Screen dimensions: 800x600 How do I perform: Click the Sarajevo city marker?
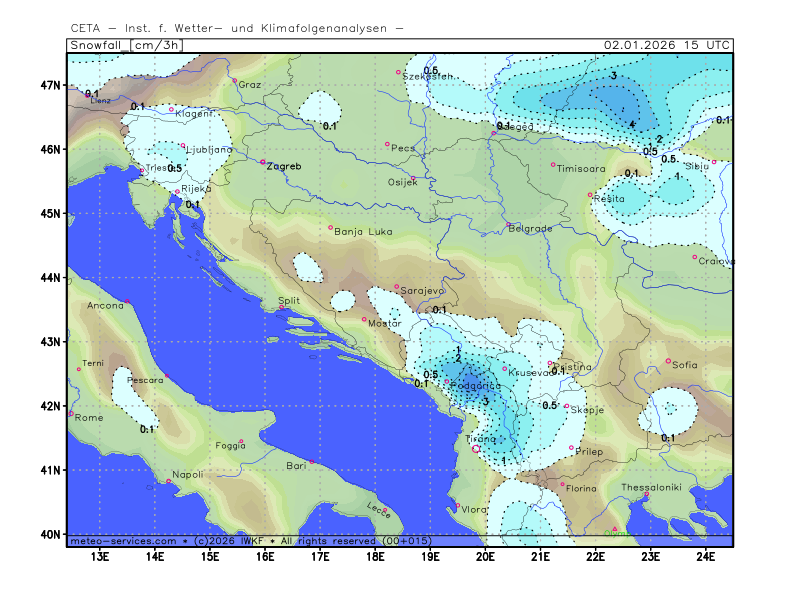click(x=397, y=287)
